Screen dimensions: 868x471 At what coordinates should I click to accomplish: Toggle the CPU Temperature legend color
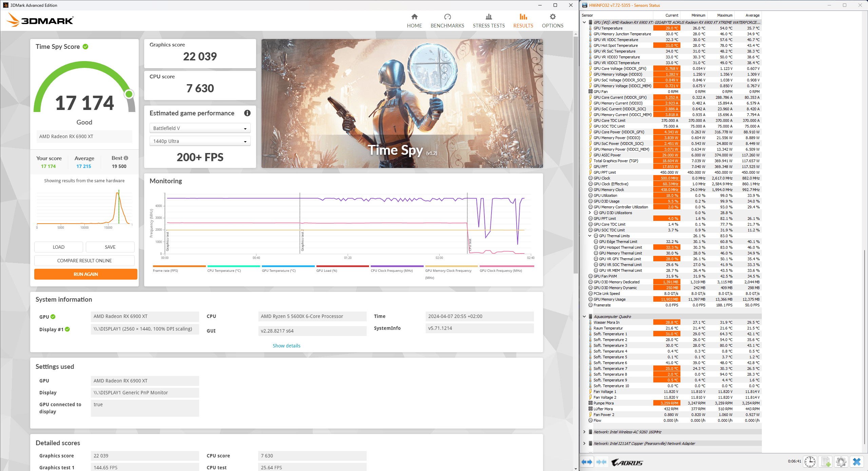click(234, 266)
